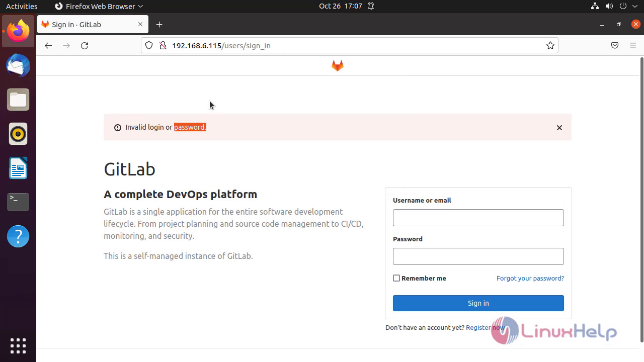
Task: Open the Files manager dock icon
Action: tap(18, 100)
